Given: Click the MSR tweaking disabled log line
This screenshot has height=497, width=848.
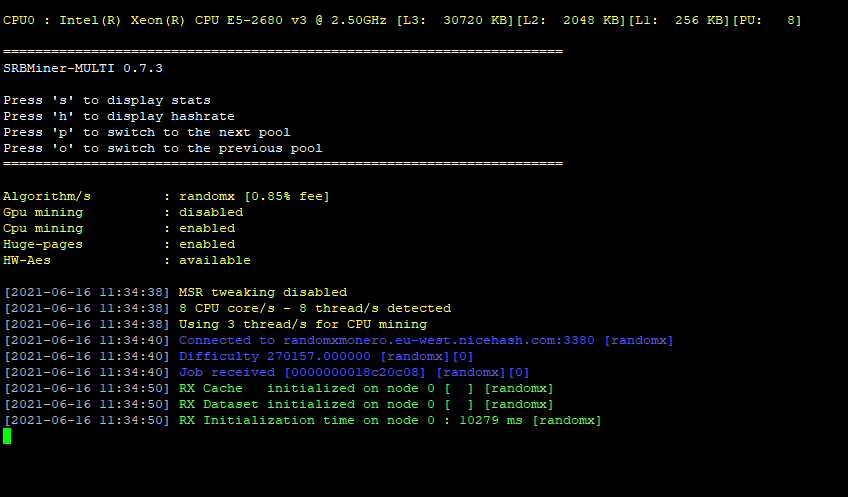Looking at the screenshot, I should click(176, 292).
